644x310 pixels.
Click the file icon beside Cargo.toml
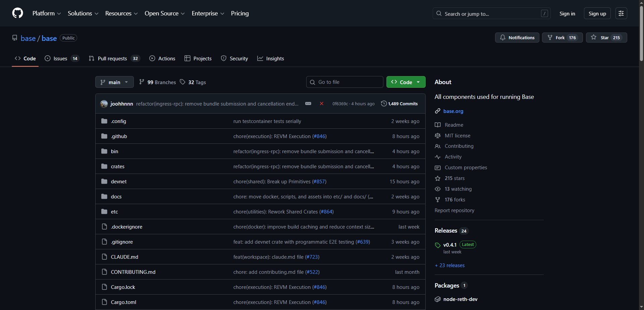pyautogui.click(x=104, y=302)
